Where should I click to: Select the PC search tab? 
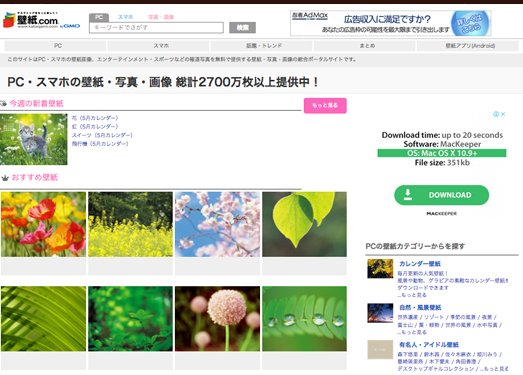pos(99,17)
